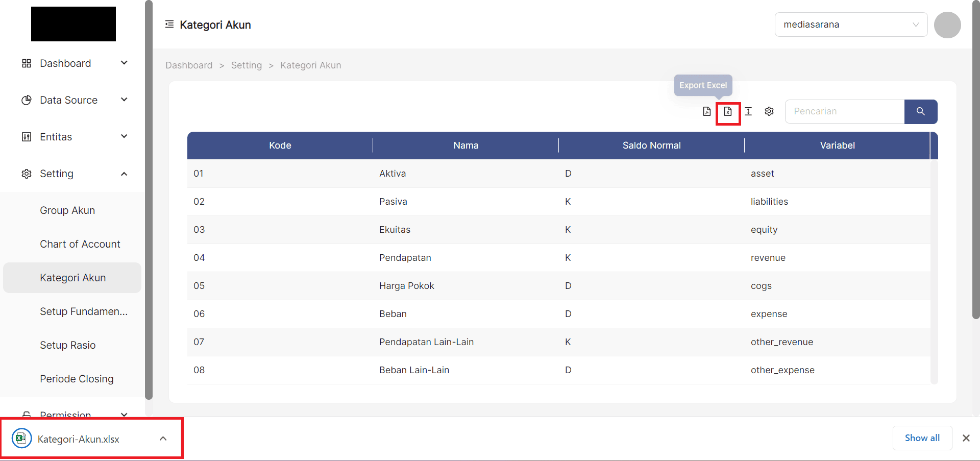Click the Dashboard grid icon in sidebar
This screenshot has height=461, width=980.
(27, 63)
